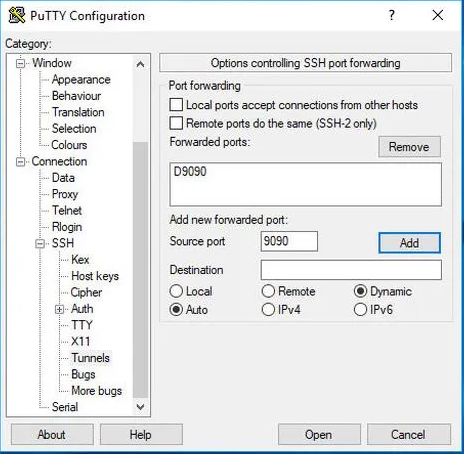Collapse the Connection tree node
Screen dimensions: 464x454
[21, 162]
